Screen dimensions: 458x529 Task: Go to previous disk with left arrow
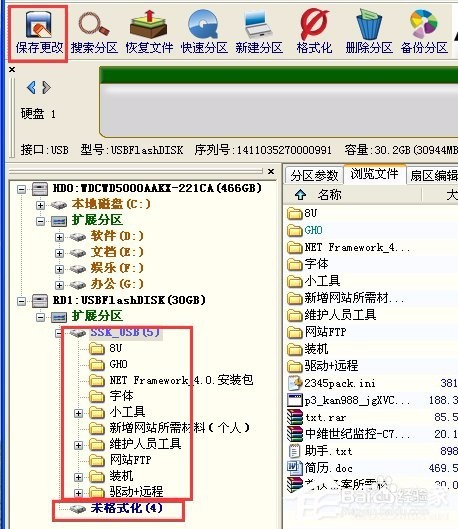click(x=31, y=88)
